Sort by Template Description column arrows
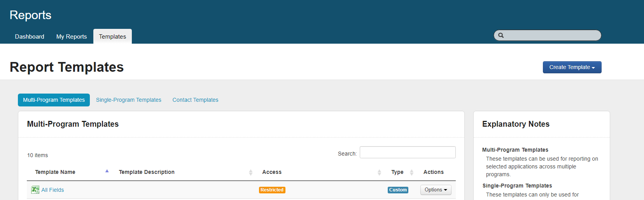 [250, 172]
